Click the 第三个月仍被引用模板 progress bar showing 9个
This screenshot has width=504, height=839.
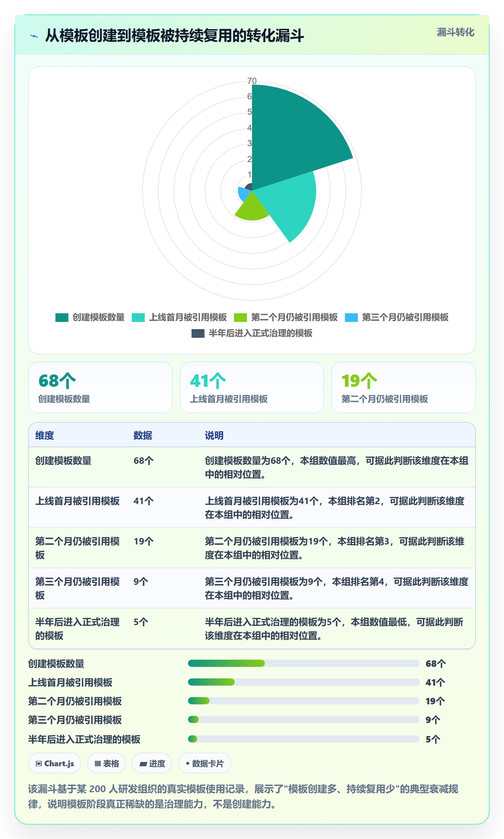pos(304,719)
